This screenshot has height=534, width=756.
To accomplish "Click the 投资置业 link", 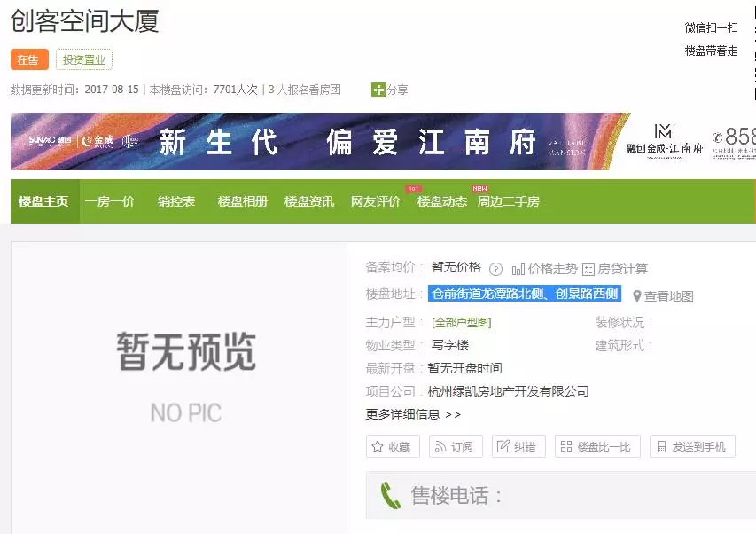I will pos(84,59).
